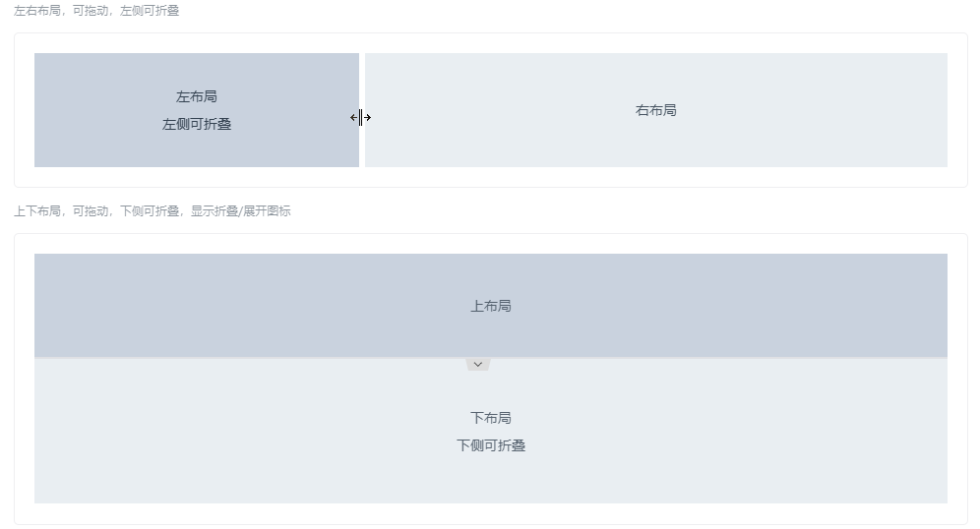The height and width of the screenshot is (529, 980).
Task: Collapse the bottom panel using the chevron icon
Action: [x=478, y=364]
